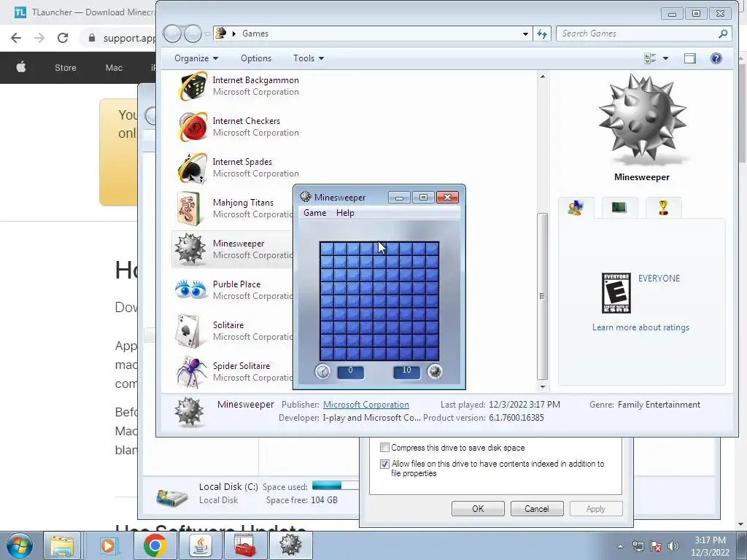
Task: Toggle the preview pane icon
Action: [690, 58]
